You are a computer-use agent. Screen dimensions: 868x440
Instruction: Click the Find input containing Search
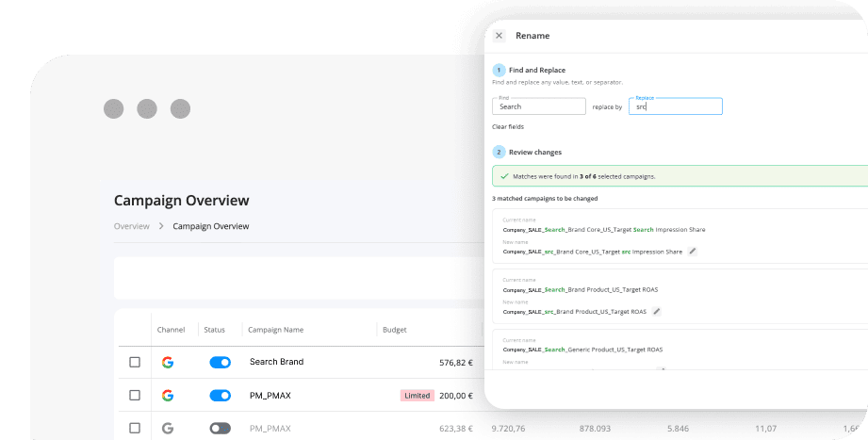pyautogui.click(x=538, y=106)
